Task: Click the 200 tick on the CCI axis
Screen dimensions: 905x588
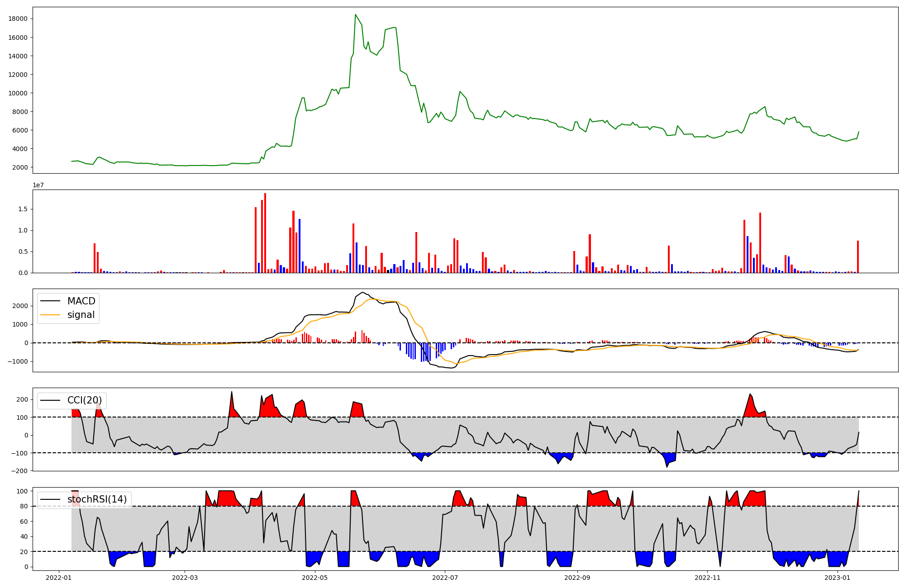Action: tap(22, 399)
